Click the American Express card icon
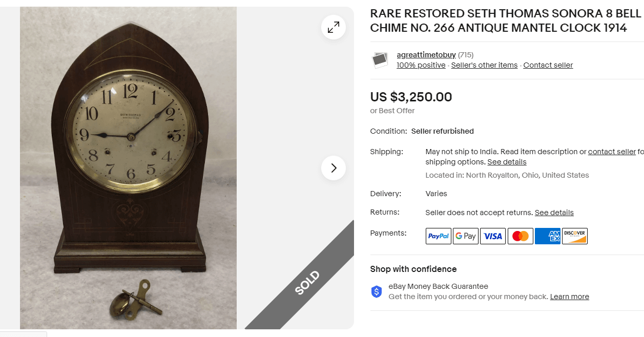The image size is (644, 337). (x=547, y=236)
